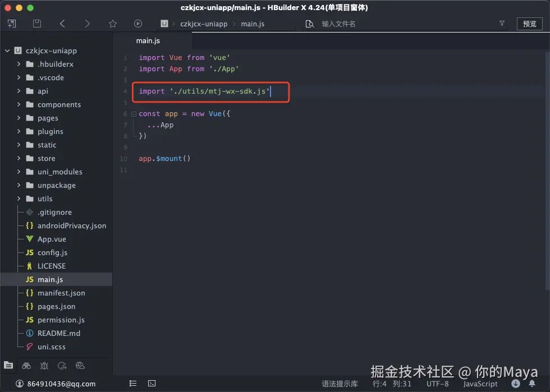The width and height of the screenshot is (550, 392).
Task: Click the project manager folder icon
Action: tap(8, 365)
